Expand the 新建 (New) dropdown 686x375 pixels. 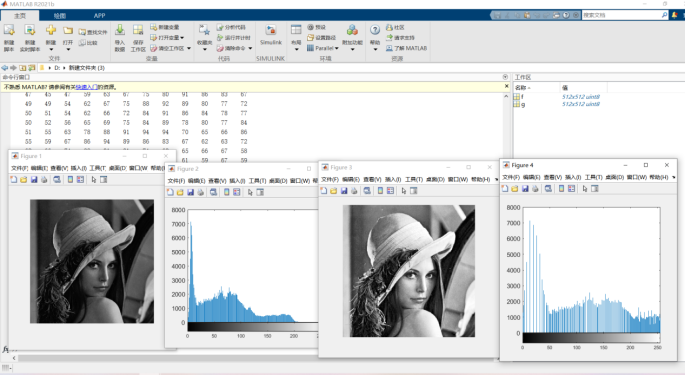[51, 49]
